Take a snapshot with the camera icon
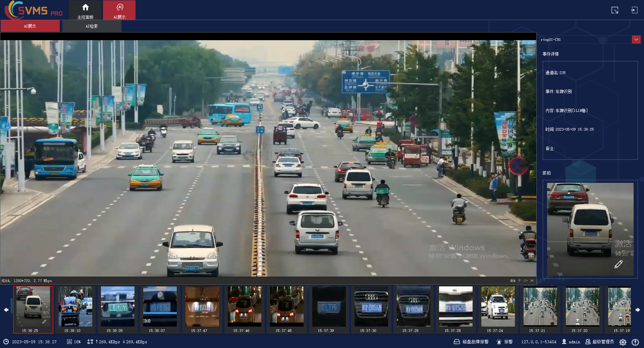 click(513, 281)
